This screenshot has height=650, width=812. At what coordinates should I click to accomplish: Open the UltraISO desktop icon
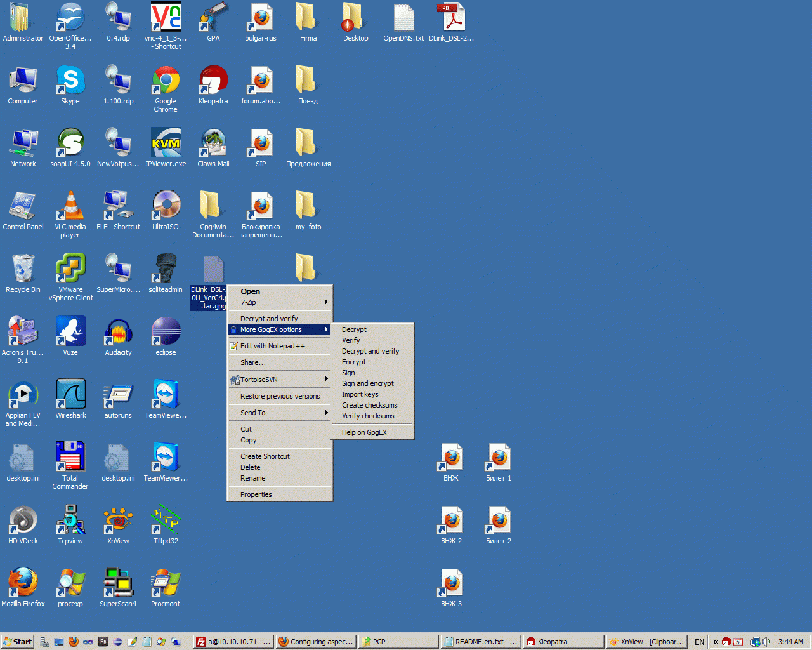(x=166, y=211)
